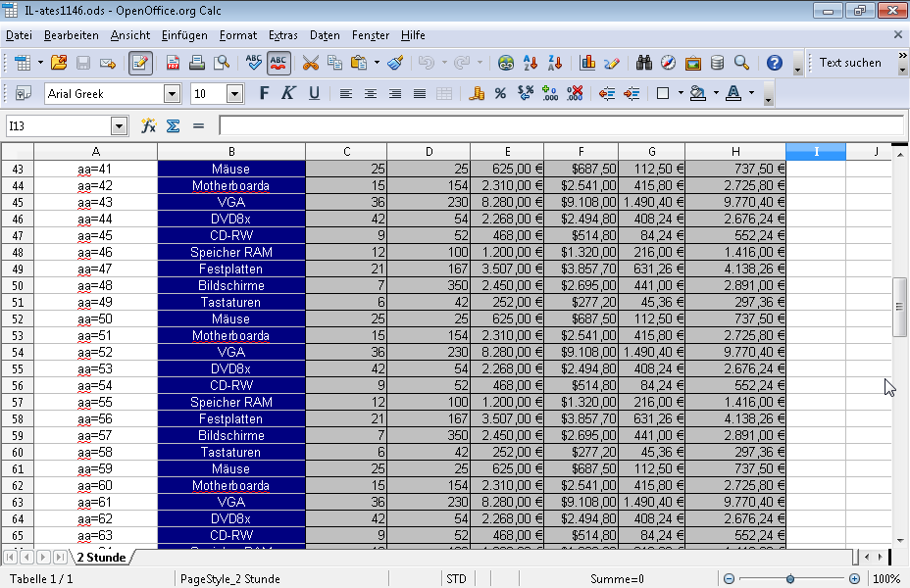Export directly as PDF icon

coord(173,63)
